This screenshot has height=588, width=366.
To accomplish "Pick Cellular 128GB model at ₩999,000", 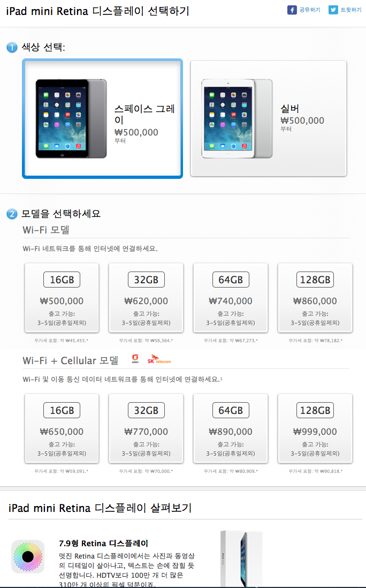I will click(315, 428).
